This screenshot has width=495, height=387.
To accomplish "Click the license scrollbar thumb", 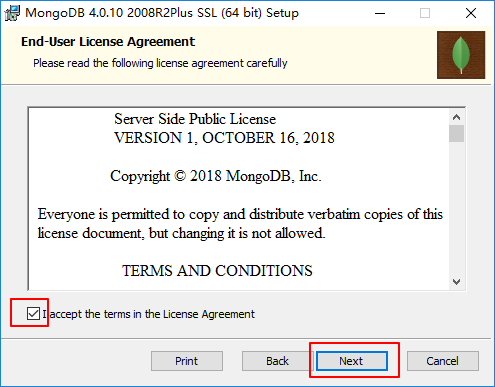I will [456, 133].
